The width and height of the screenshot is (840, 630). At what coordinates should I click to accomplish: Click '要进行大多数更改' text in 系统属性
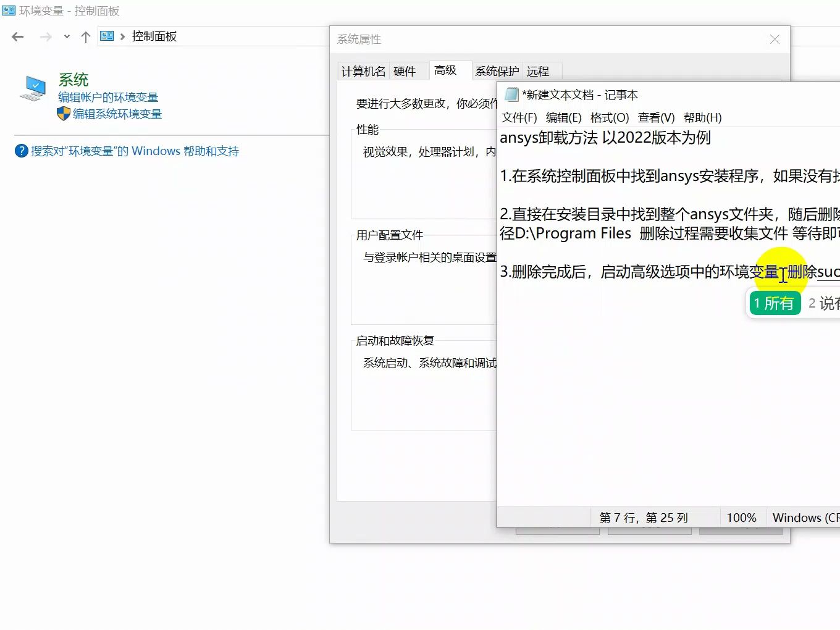(x=427, y=104)
